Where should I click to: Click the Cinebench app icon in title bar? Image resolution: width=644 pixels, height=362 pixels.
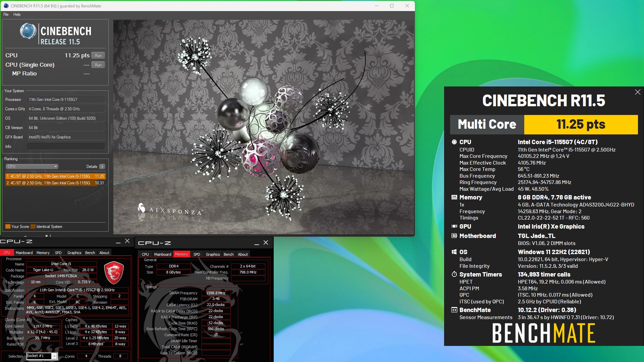(6, 6)
